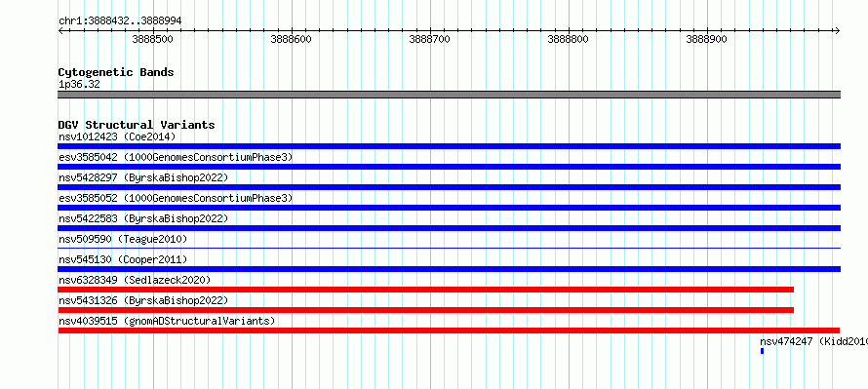Click esv3585052 (1000GenomesConsortiumPhase3) label
Viewport: 868px width, 389px height.
pos(176,198)
